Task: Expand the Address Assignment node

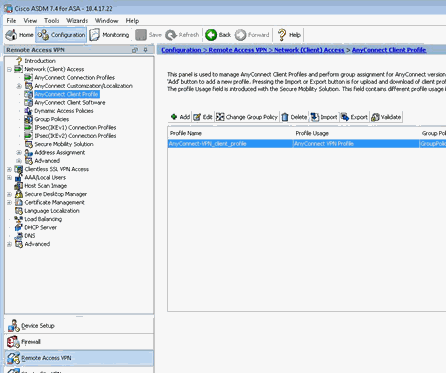Action: click(x=19, y=153)
